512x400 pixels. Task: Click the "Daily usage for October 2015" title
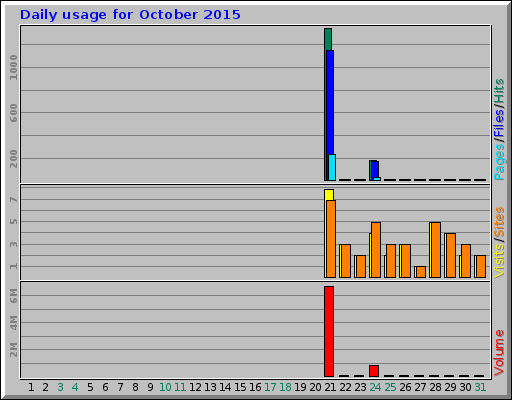click(130, 15)
